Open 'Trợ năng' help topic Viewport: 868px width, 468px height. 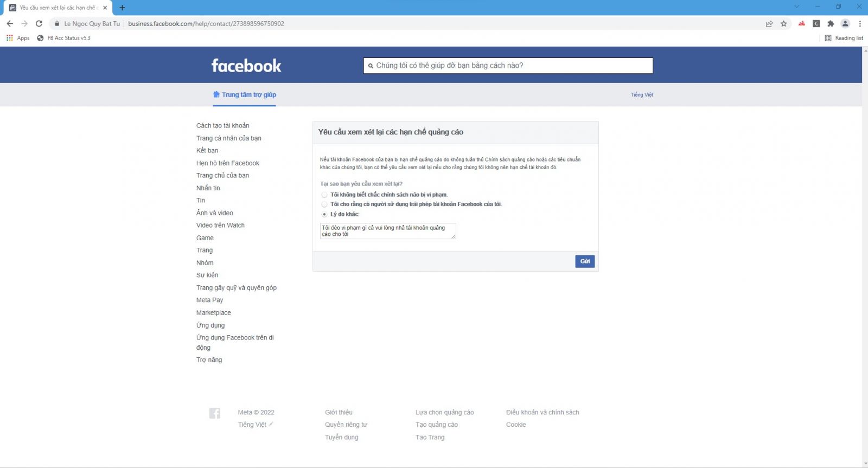tap(209, 360)
